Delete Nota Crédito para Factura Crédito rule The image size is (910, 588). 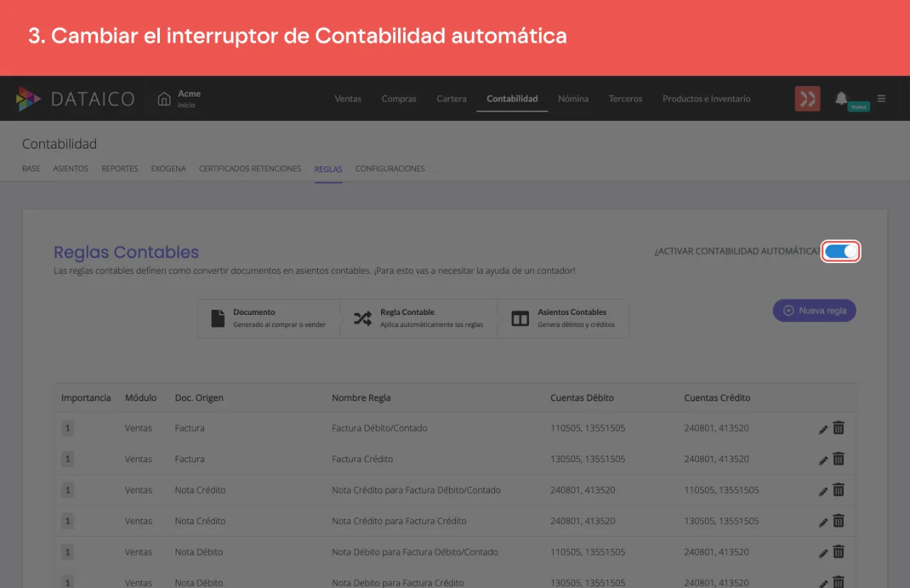click(x=839, y=520)
